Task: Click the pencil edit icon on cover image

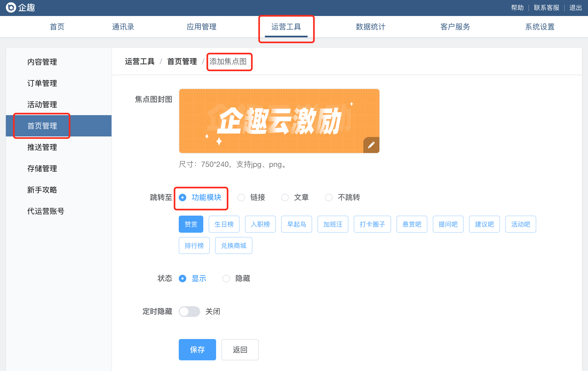Action: click(x=371, y=145)
